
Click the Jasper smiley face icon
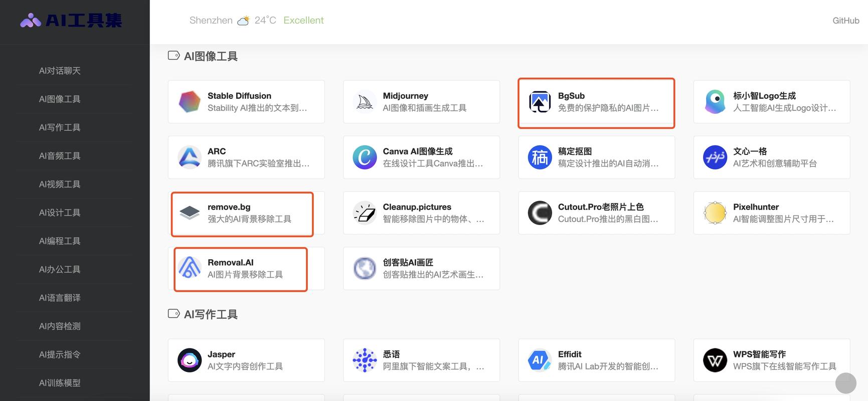[x=190, y=360]
